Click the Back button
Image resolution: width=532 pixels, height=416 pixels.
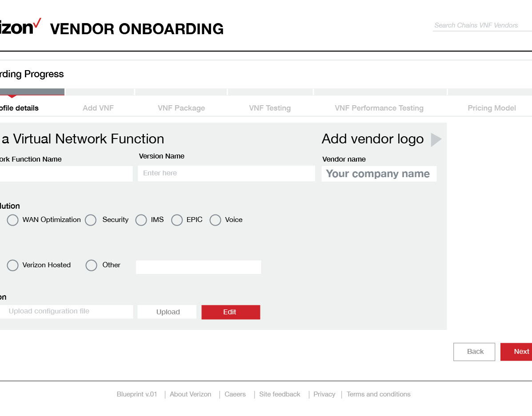click(x=474, y=352)
